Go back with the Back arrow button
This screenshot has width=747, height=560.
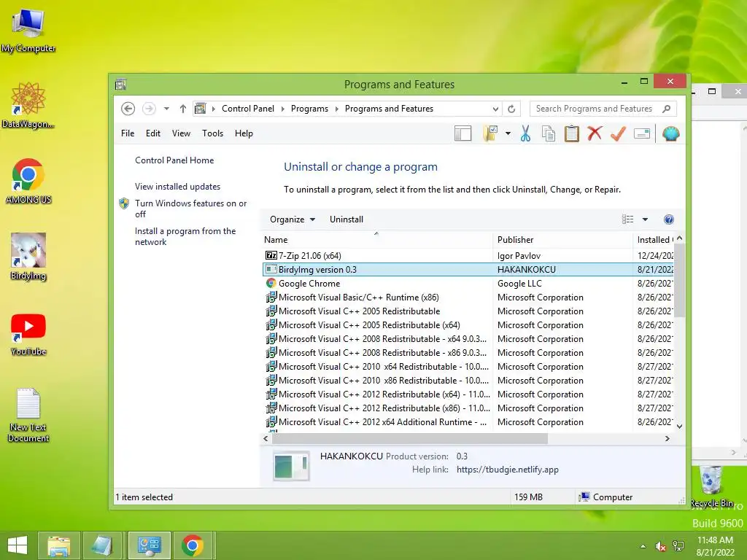128,109
